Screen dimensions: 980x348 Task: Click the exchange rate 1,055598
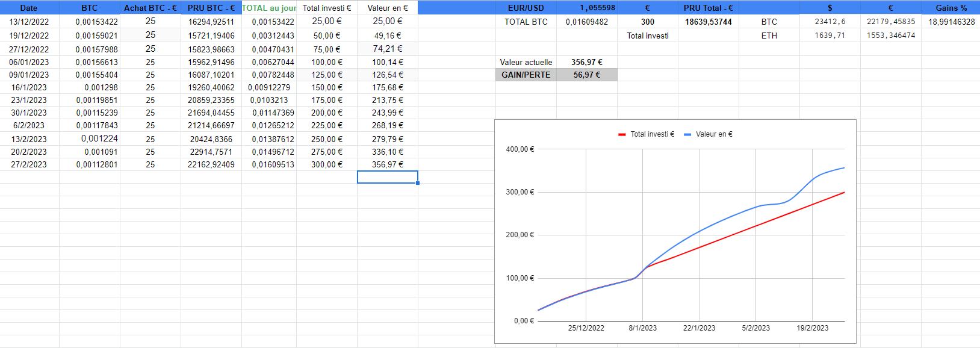[587, 8]
